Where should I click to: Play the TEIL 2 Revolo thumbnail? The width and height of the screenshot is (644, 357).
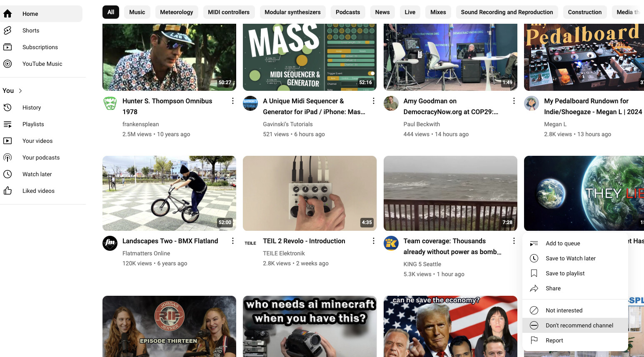(x=310, y=193)
